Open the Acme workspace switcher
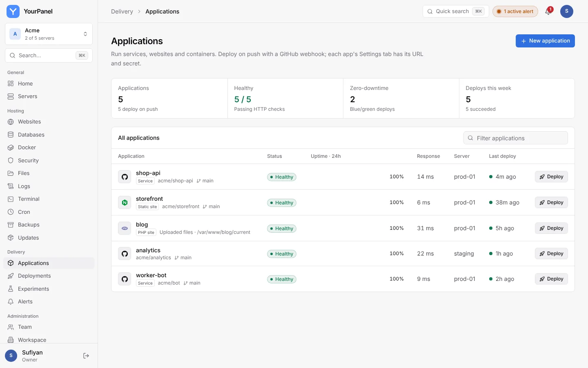 coord(49,34)
